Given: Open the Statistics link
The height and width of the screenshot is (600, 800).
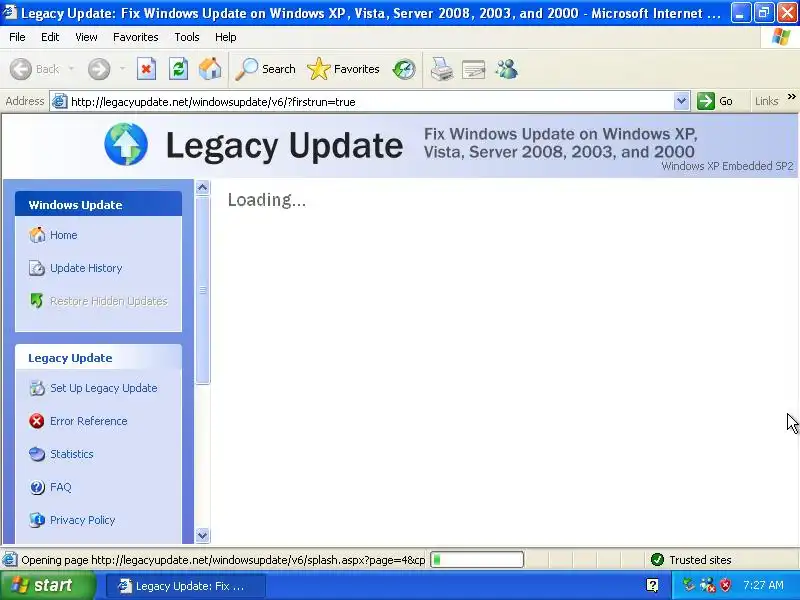Looking at the screenshot, I should click(x=71, y=454).
